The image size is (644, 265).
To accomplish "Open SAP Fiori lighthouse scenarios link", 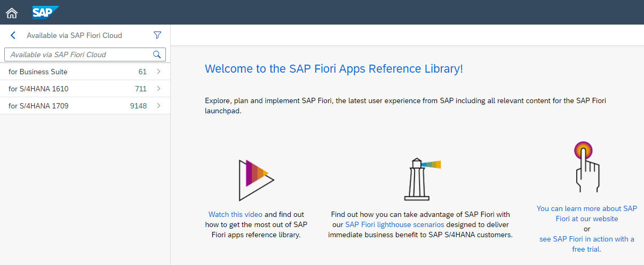I will [x=394, y=224].
